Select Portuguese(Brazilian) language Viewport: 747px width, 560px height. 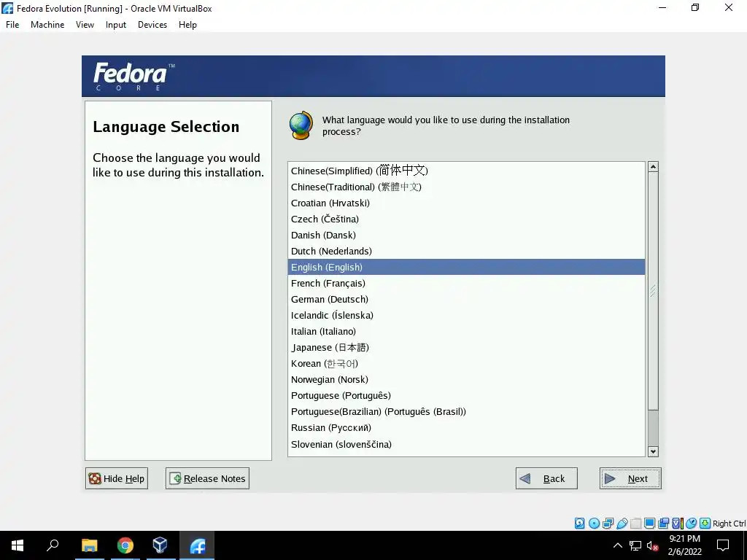[x=466, y=412]
